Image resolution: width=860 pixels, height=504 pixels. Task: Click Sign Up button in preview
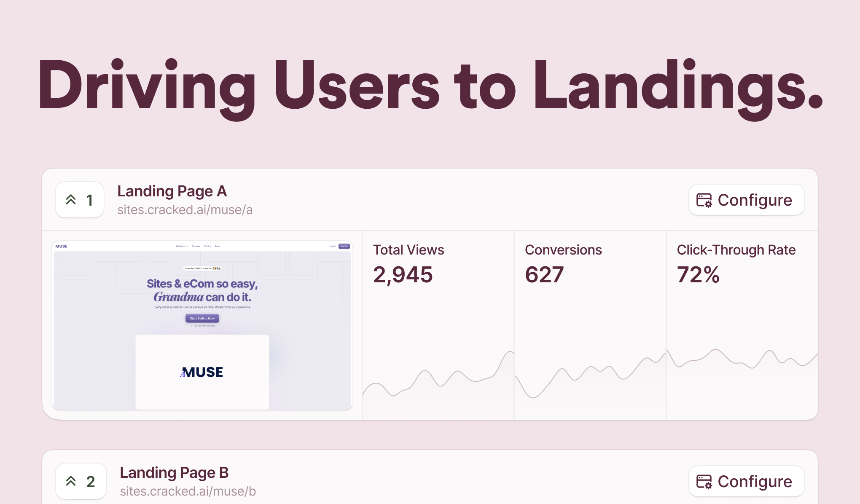(344, 246)
